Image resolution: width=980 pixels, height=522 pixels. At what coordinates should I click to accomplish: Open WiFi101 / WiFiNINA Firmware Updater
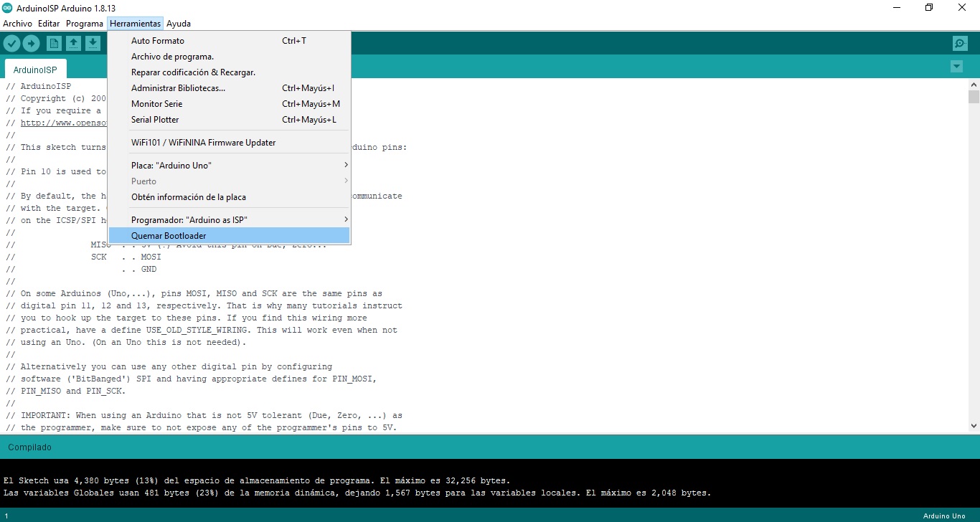click(229, 143)
